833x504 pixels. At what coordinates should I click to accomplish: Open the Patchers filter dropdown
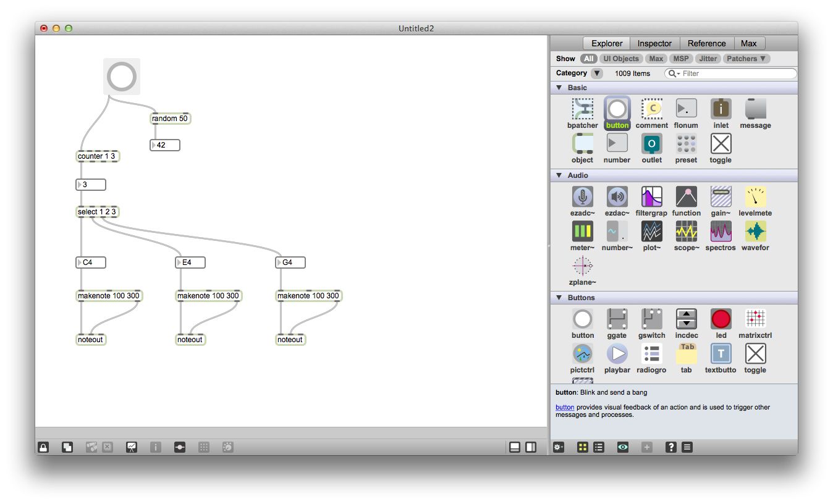[746, 58]
